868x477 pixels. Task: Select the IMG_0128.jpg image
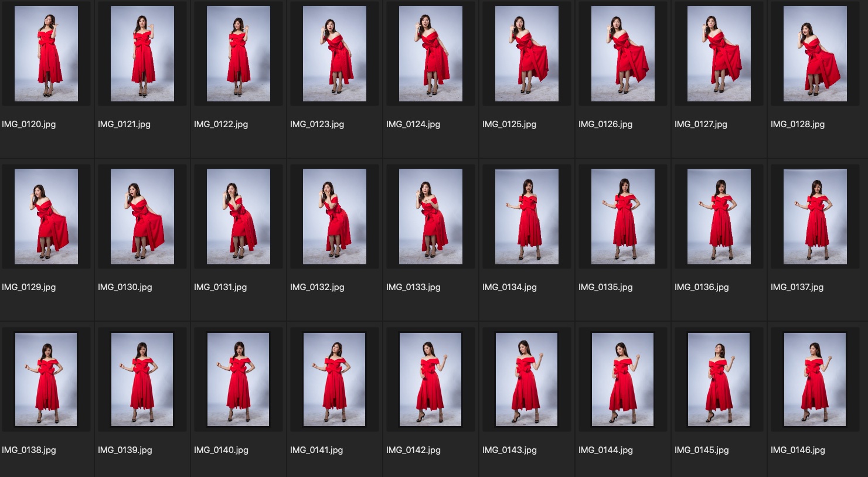815,54
